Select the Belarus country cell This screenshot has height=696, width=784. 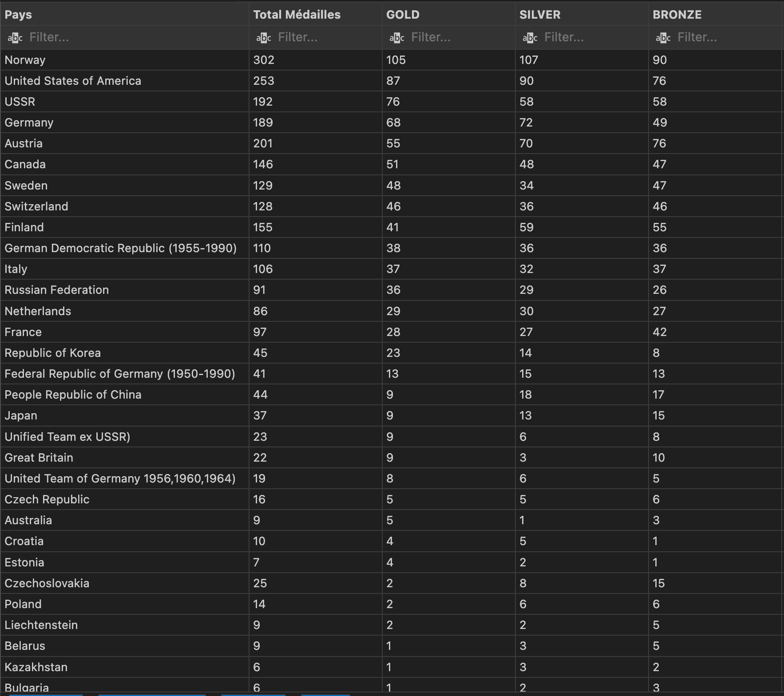click(x=124, y=646)
